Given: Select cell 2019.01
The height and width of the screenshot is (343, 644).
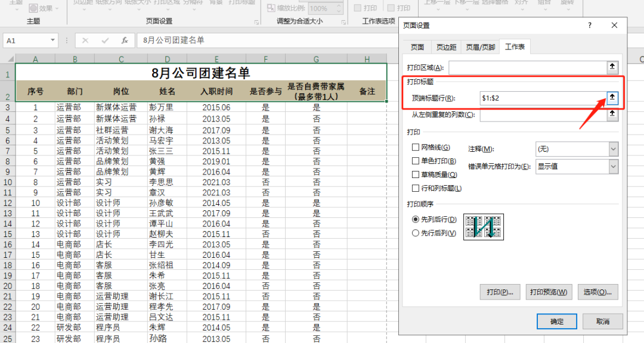Looking at the screenshot, I should (216, 161).
